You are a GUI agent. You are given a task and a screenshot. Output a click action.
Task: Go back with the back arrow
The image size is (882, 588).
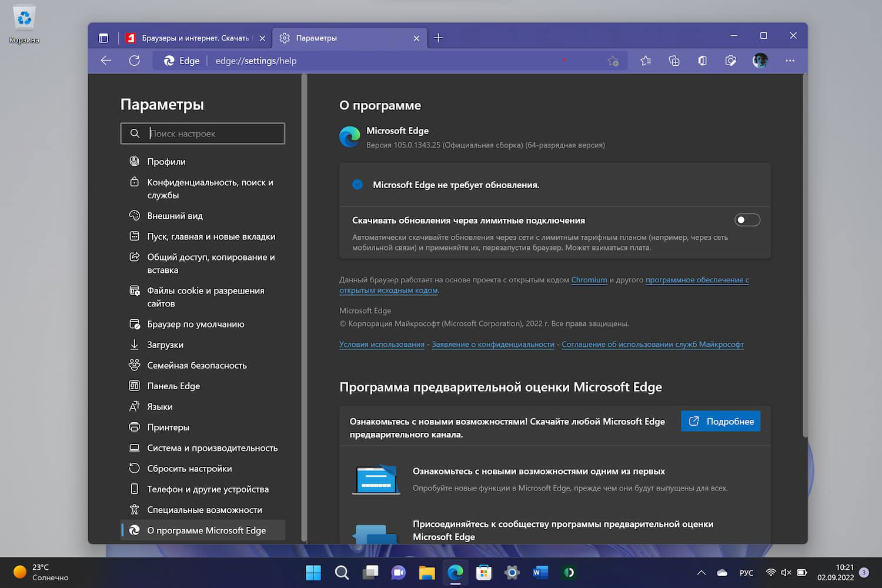106,61
